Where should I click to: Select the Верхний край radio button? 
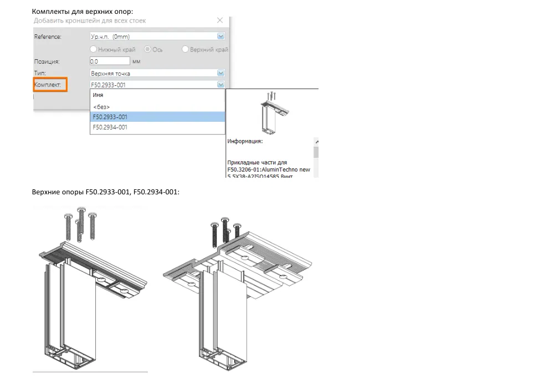pyautogui.click(x=185, y=49)
